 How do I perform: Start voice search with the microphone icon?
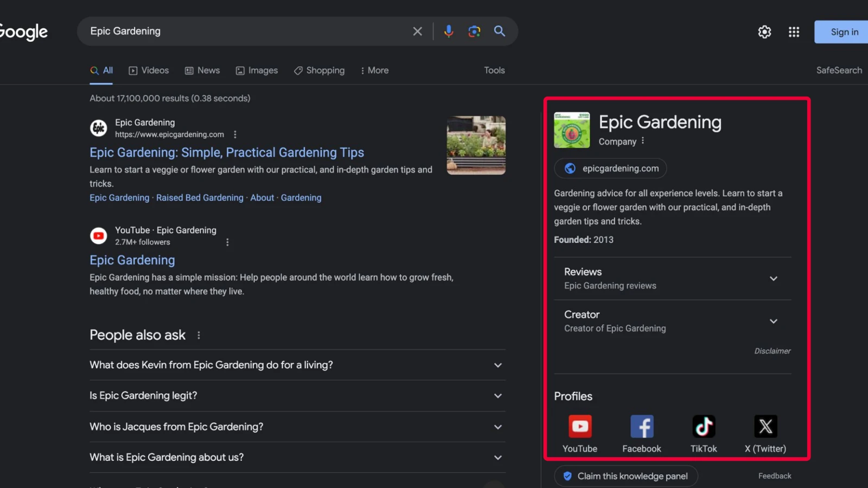point(448,31)
